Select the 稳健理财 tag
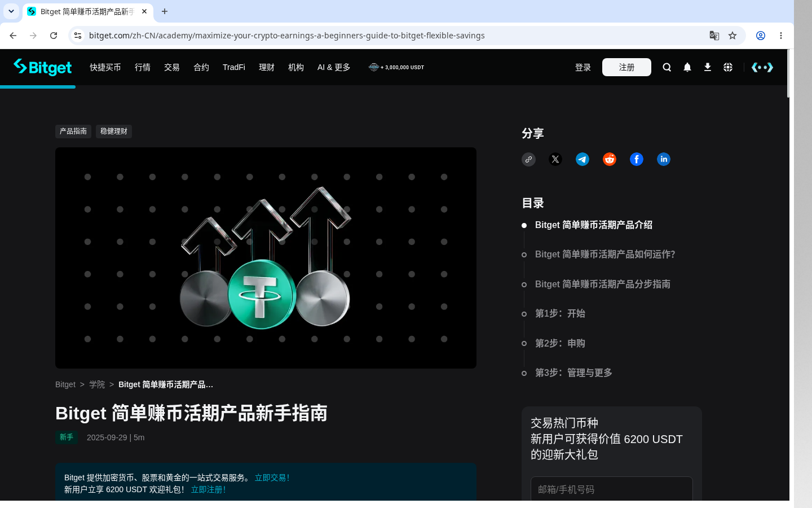812x508 pixels. click(114, 132)
